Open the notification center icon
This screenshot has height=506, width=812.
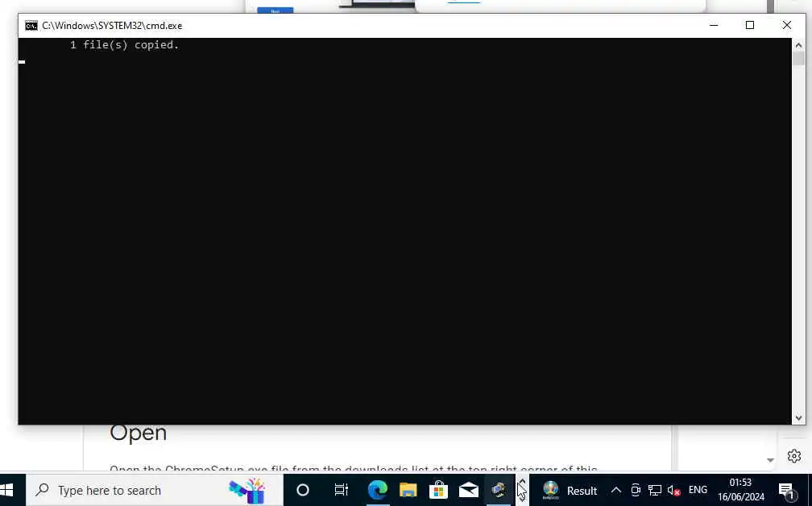pos(786,490)
